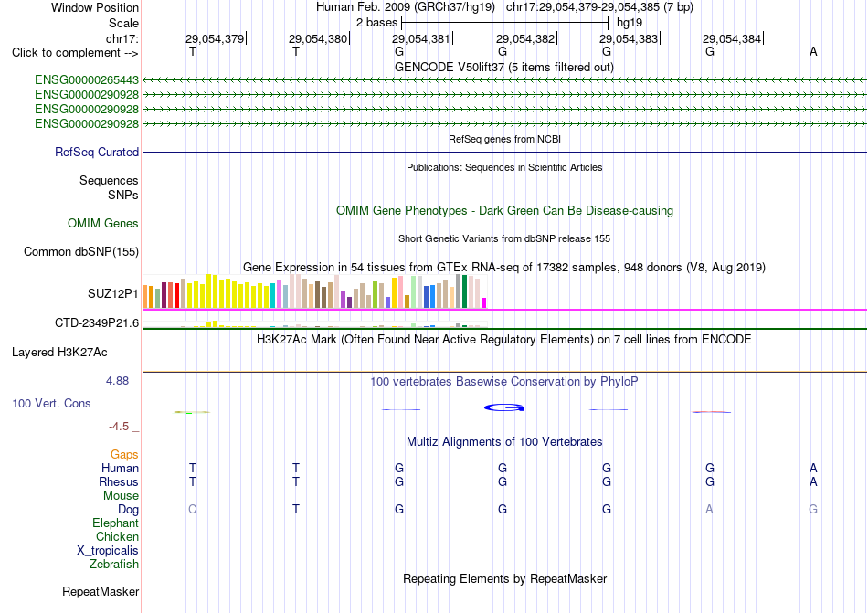This screenshot has height=613, width=868.
Task: Click 'Repeating Elements by RepeatMasker' title
Action: tap(505, 579)
